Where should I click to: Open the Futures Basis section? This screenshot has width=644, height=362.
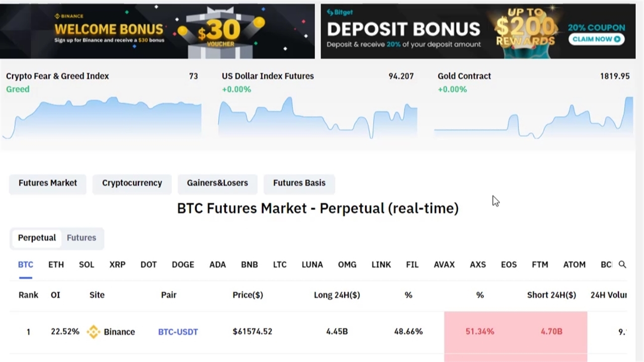coord(299,183)
